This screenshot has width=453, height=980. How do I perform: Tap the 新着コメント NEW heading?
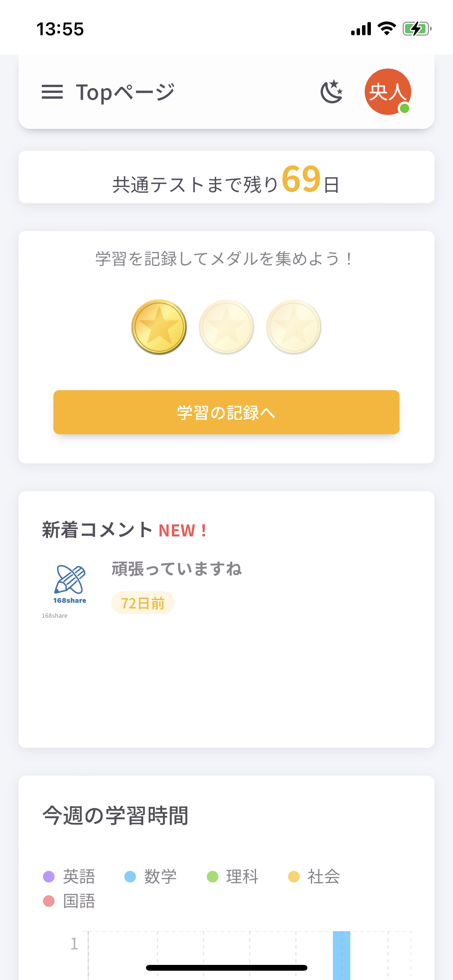click(124, 530)
